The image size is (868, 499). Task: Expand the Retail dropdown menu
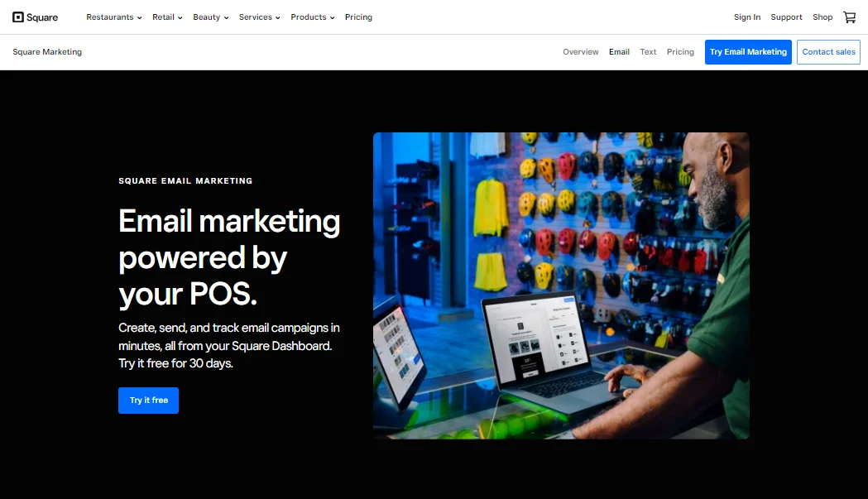click(167, 17)
